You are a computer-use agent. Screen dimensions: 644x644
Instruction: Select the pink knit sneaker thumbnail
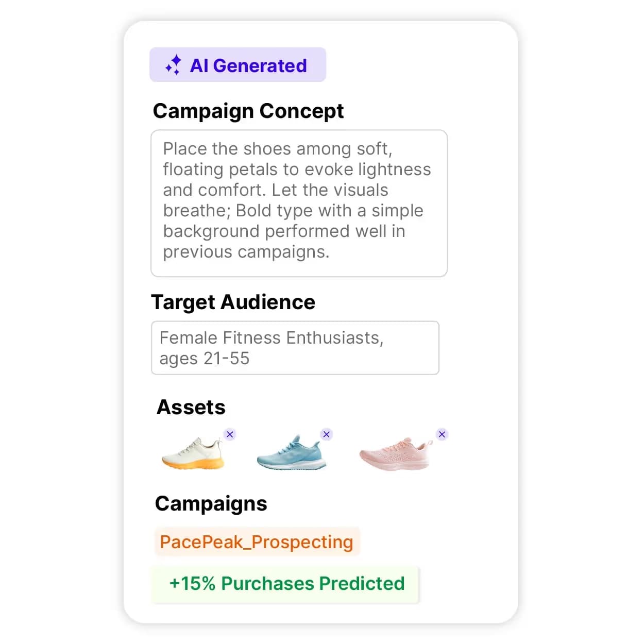[395, 454]
